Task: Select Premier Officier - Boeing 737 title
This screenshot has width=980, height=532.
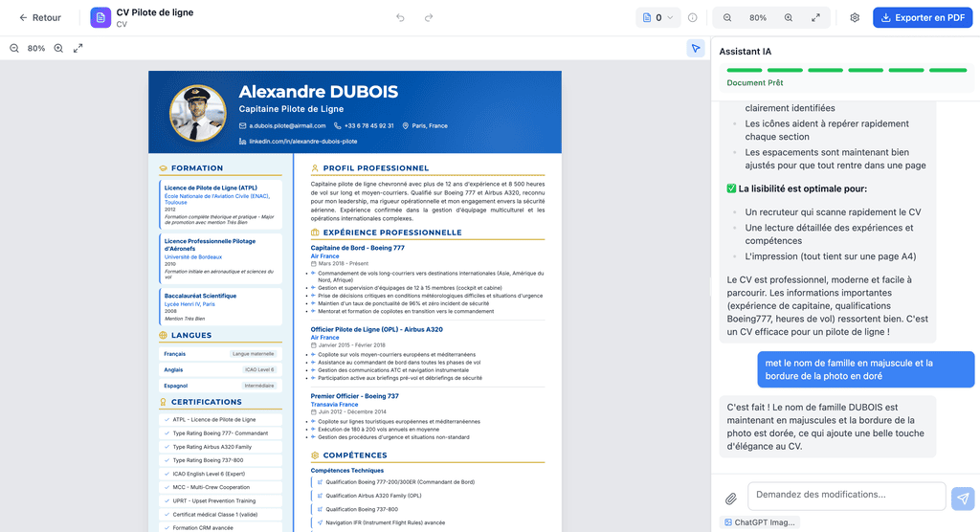Action: pos(354,396)
